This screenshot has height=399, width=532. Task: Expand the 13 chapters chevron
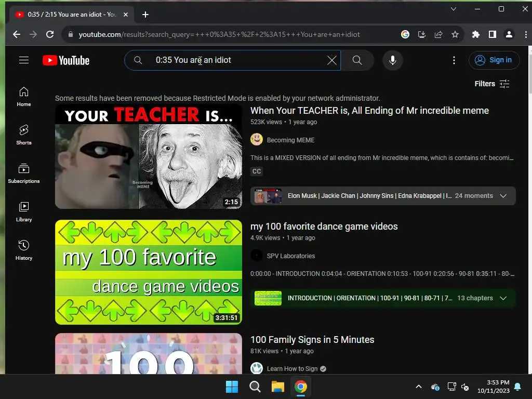(503, 298)
